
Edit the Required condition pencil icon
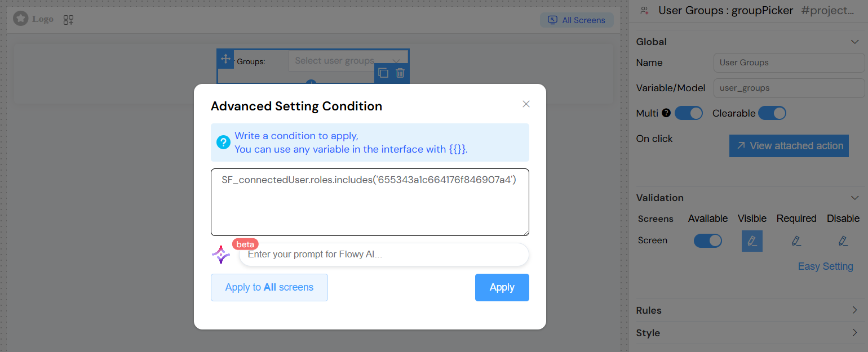pos(796,241)
